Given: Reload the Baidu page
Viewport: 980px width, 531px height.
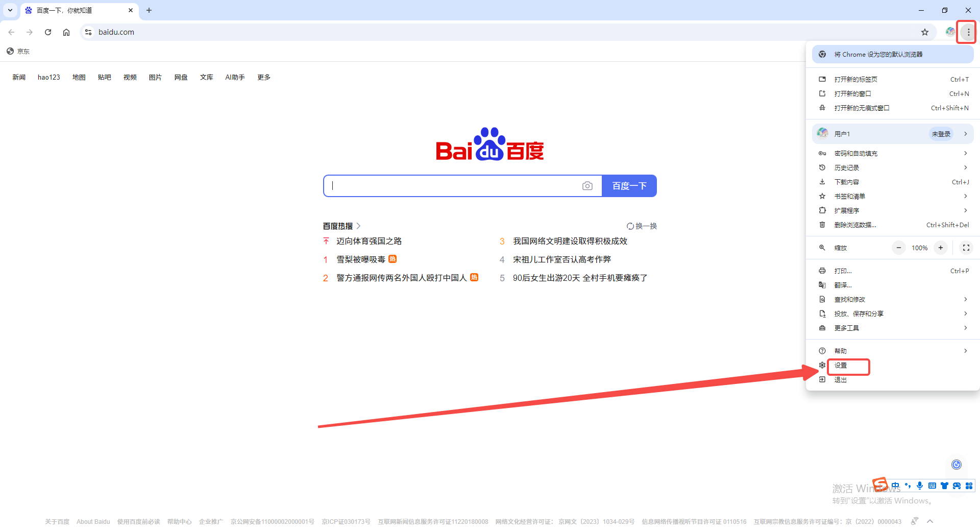Looking at the screenshot, I should click(x=48, y=32).
